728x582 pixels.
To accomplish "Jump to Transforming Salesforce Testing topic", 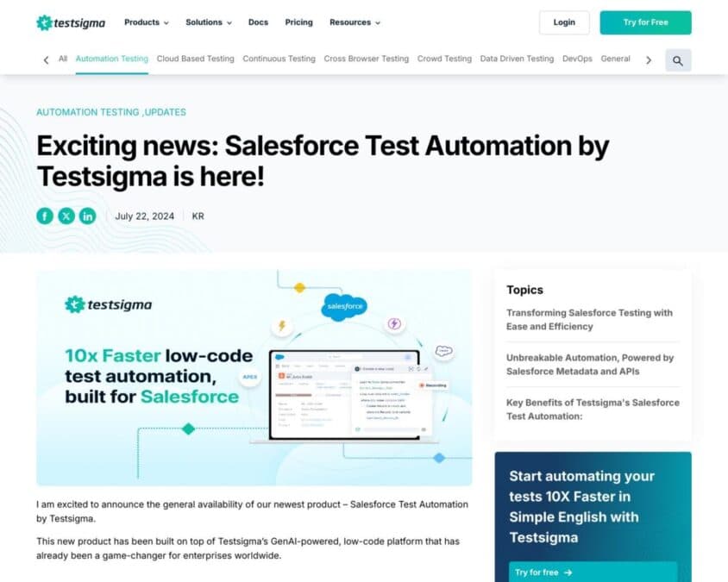I will click(x=589, y=320).
